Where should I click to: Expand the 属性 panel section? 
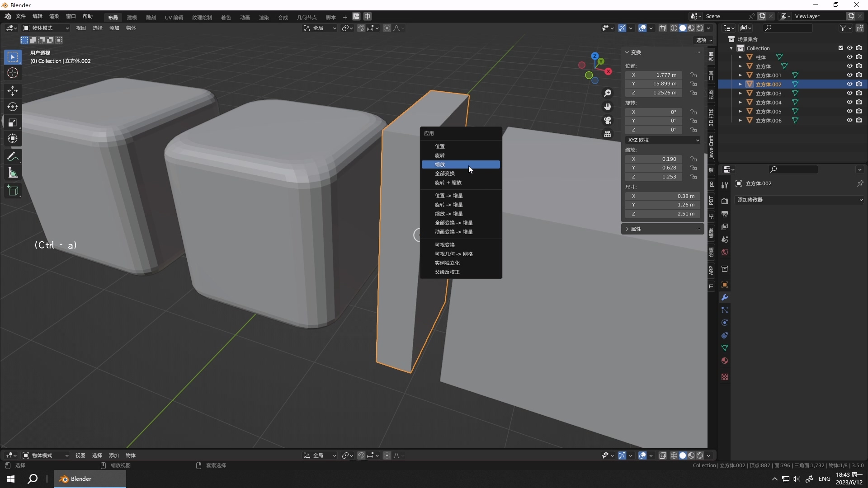tap(636, 229)
